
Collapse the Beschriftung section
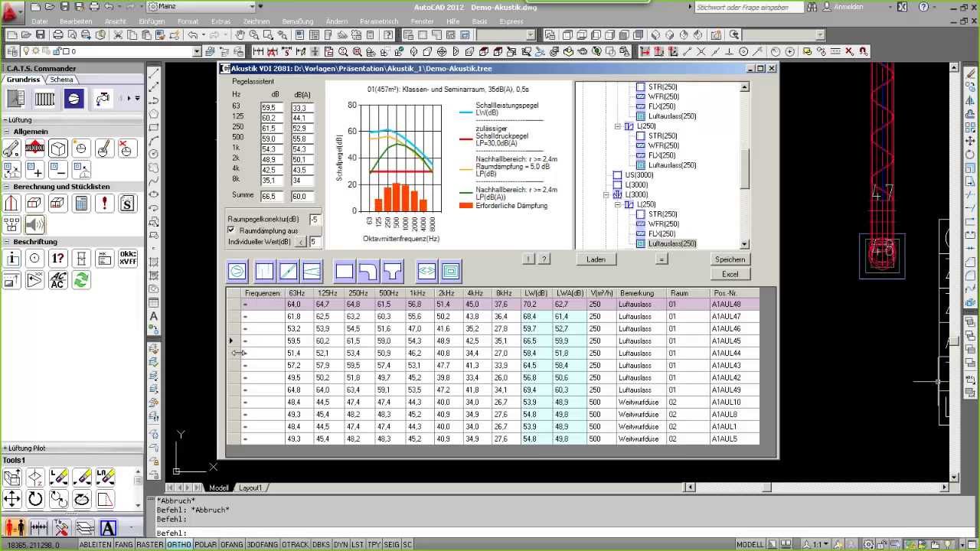click(7, 242)
